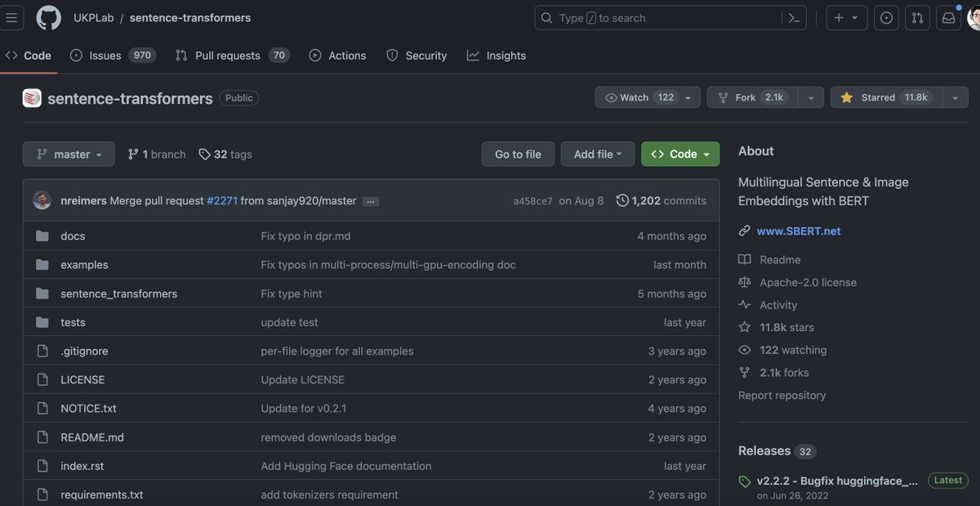Viewport: 980px width, 506px height.
Task: Fork the repository with Fork button
Action: (x=752, y=97)
